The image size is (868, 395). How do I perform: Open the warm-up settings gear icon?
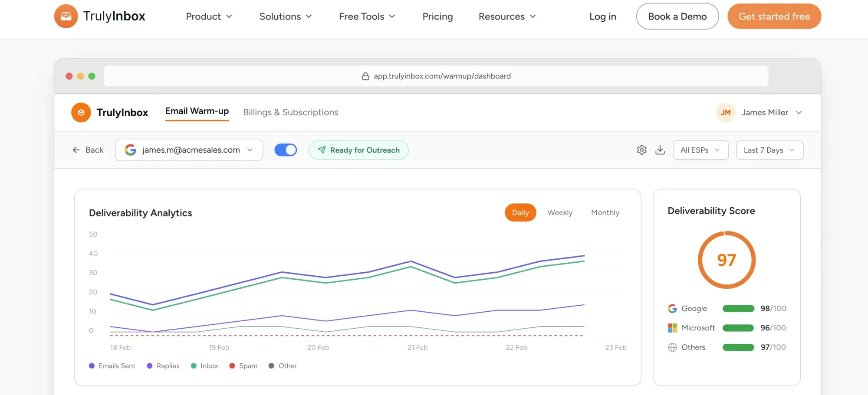pos(641,150)
